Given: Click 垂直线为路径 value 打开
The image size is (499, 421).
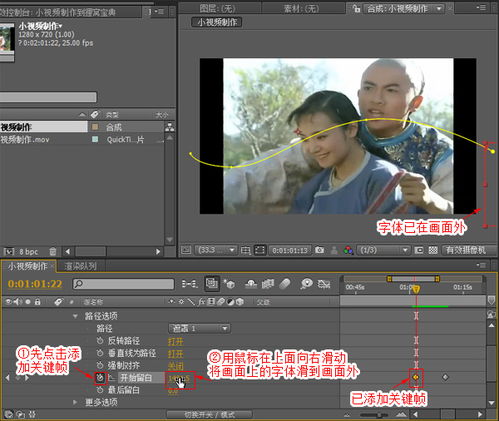Looking at the screenshot, I should tap(176, 353).
